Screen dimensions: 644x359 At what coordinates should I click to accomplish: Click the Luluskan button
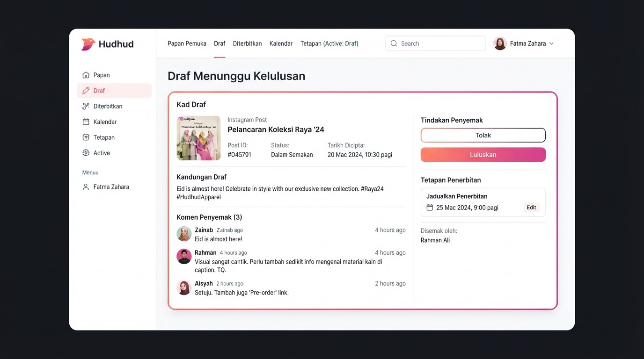pos(483,155)
